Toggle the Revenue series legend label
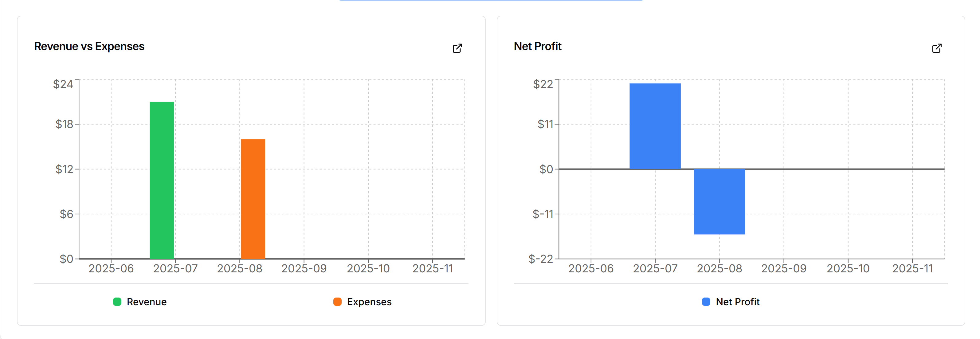This screenshot has width=980, height=339. (147, 302)
